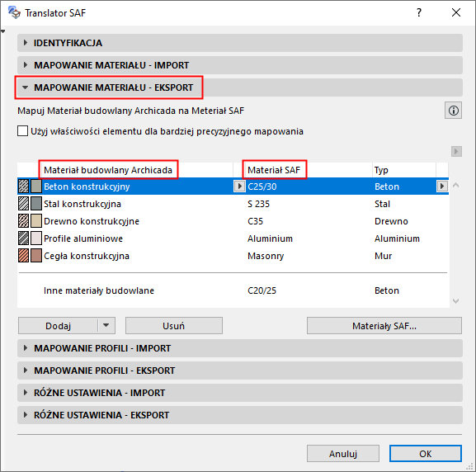Expand MAPOWANIE PROFILI - IMPORT panel
476x472 pixels.
click(x=240, y=348)
